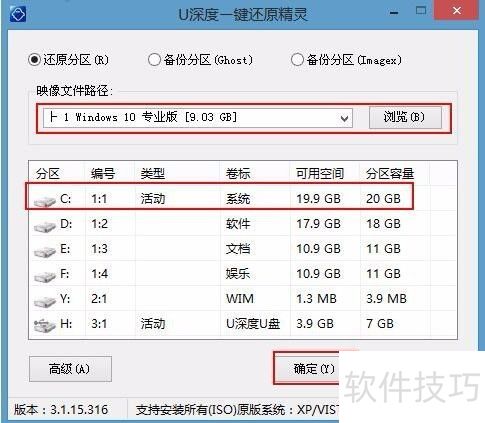The height and width of the screenshot is (423, 485).
Task: Click the 活动 type in C: row
Action: point(153,199)
